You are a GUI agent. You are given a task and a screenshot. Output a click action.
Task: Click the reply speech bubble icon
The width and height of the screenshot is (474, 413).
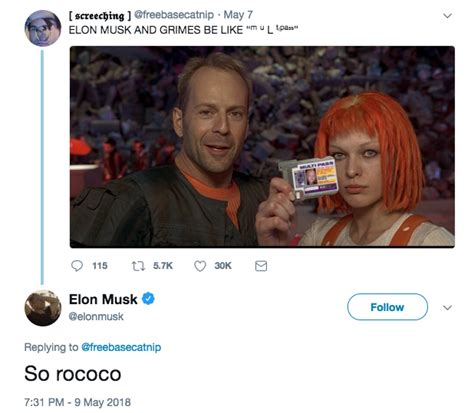pos(77,266)
